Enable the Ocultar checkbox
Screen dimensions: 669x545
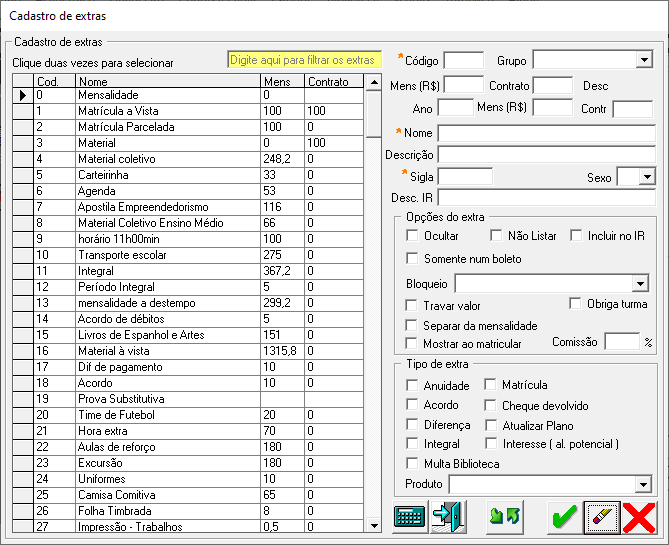pyautogui.click(x=412, y=236)
